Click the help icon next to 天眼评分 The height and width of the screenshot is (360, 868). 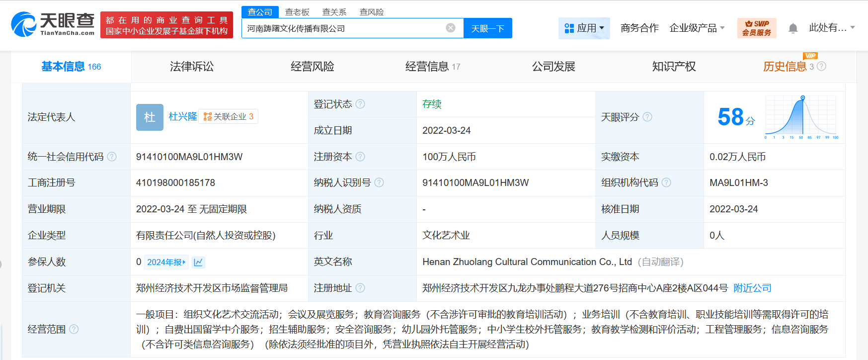pyautogui.click(x=647, y=117)
